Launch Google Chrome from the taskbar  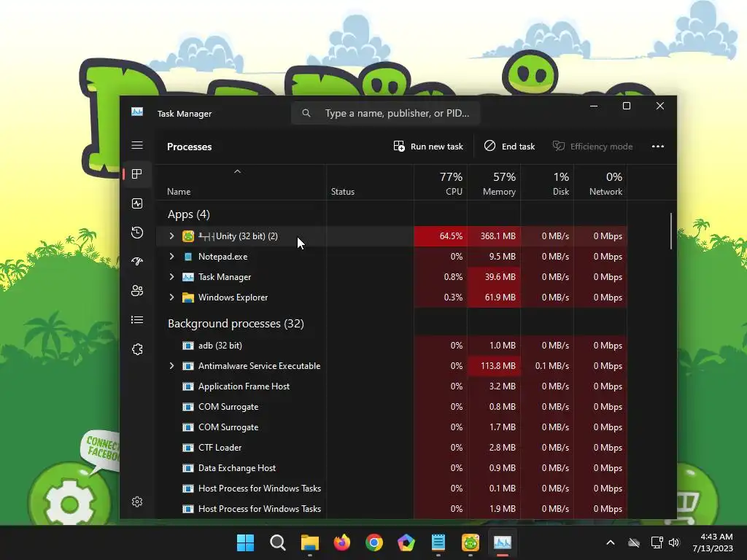374,542
